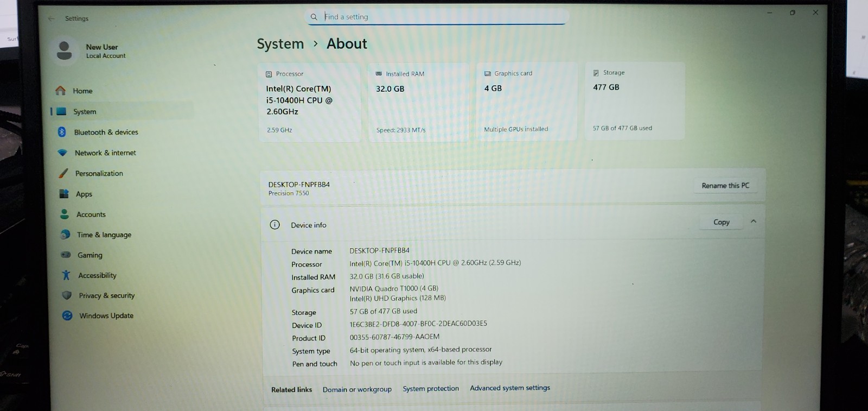The image size is (868, 411).
Task: Click the 4 GB Graphics card tile
Action: (526, 102)
